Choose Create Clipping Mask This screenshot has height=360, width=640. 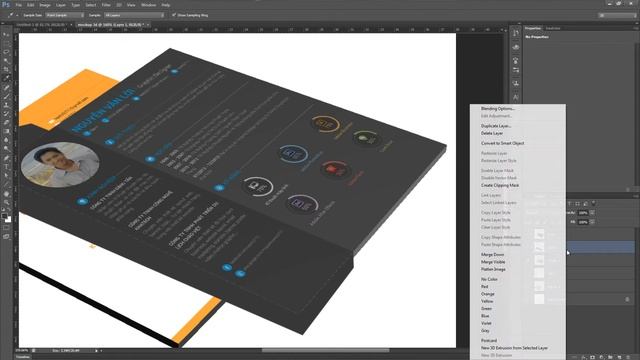pyautogui.click(x=500, y=185)
